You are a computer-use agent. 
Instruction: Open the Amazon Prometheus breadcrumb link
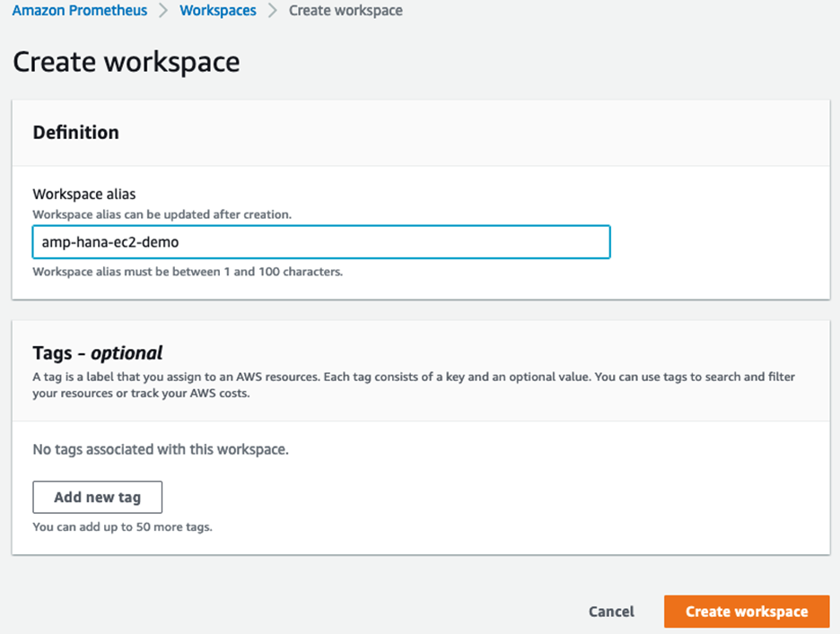pyautogui.click(x=79, y=10)
